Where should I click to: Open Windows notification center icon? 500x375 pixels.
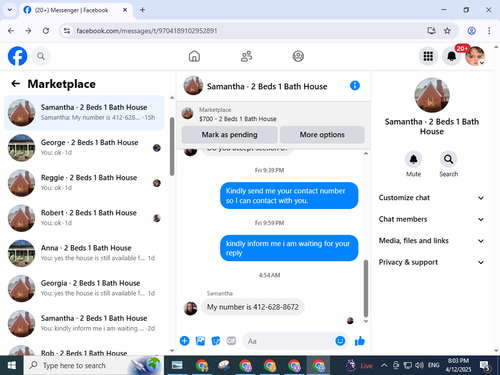[x=485, y=366]
